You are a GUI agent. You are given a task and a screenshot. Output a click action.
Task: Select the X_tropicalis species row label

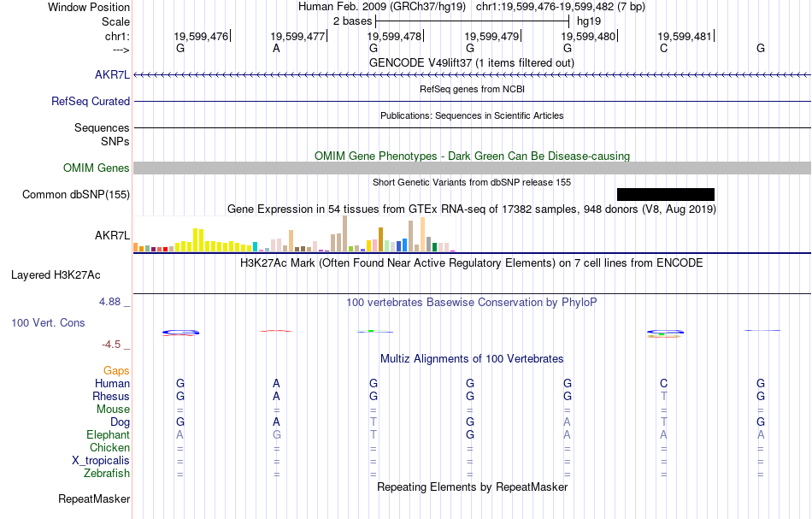[101, 461]
